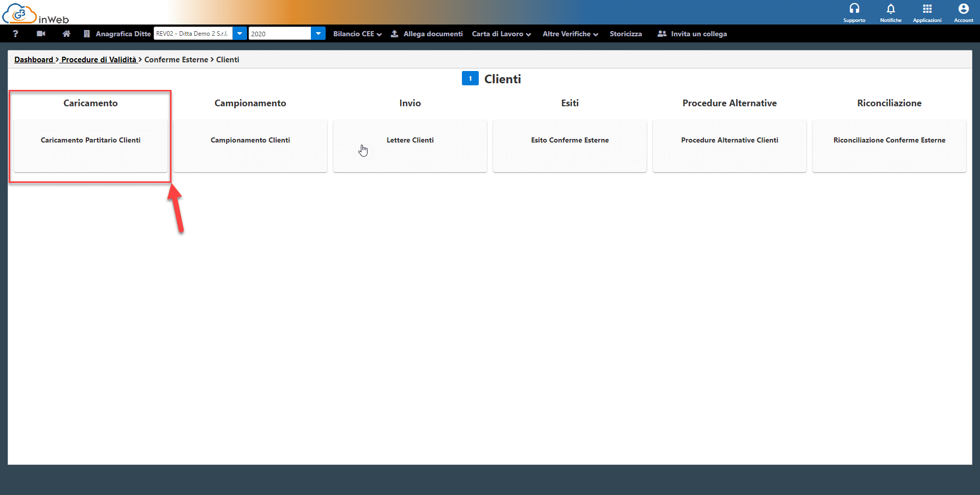
Task: Expand the year 2020 dropdown arrow
Action: pyautogui.click(x=318, y=34)
